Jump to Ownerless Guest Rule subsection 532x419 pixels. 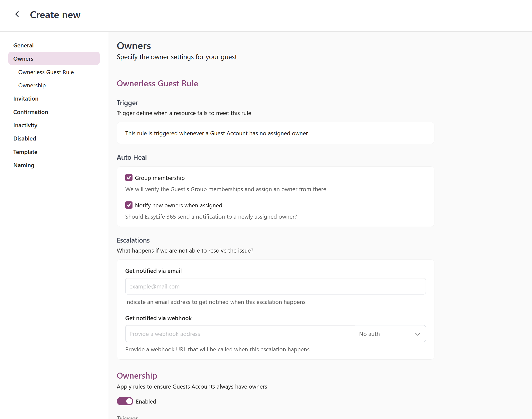(46, 72)
